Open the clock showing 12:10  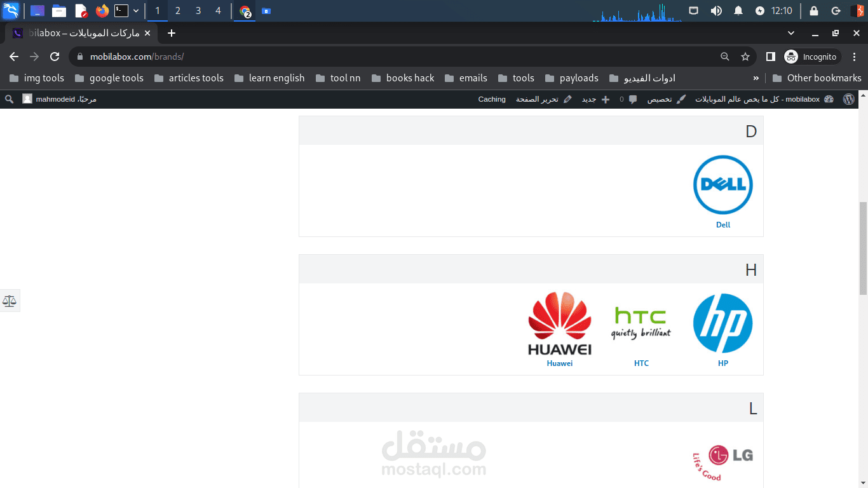click(782, 11)
